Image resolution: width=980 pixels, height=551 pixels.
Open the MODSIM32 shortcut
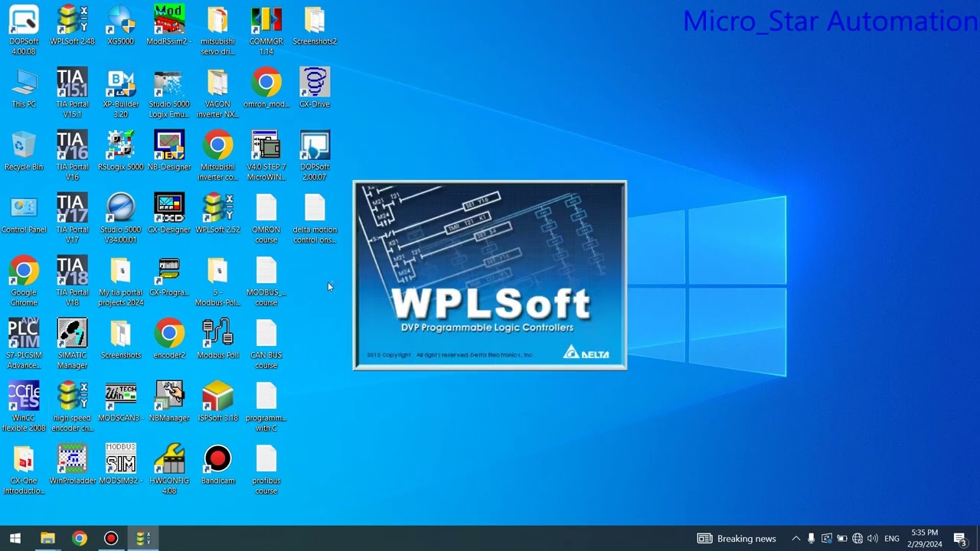click(121, 464)
